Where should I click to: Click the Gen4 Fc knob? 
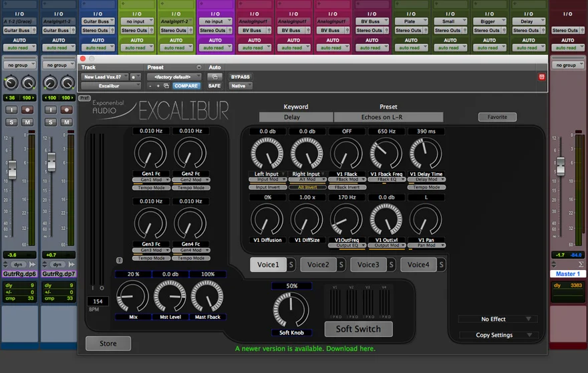click(190, 224)
